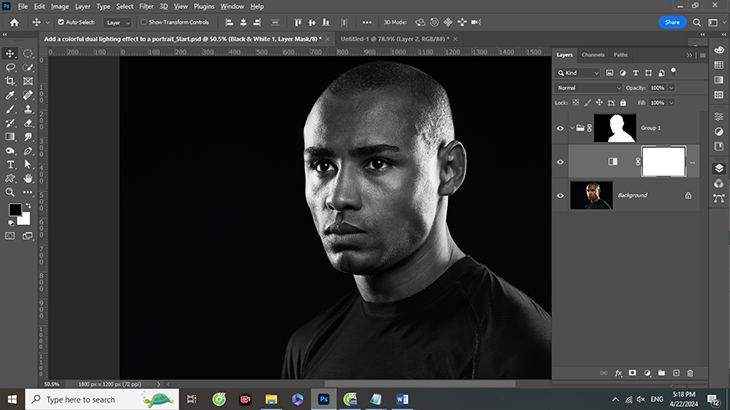Delete layer using the trash icon
The image size is (730, 410).
(x=690, y=373)
